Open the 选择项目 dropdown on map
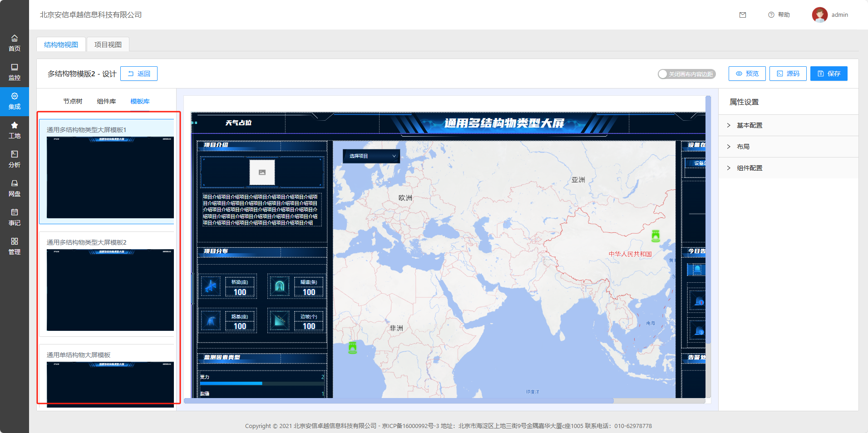Image resolution: width=868 pixels, height=433 pixels. point(371,156)
